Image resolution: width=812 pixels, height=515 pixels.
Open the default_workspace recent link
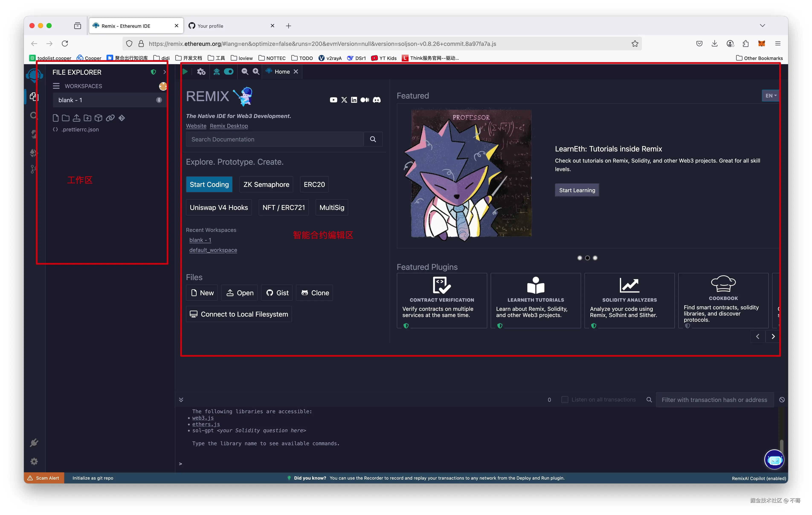point(213,250)
